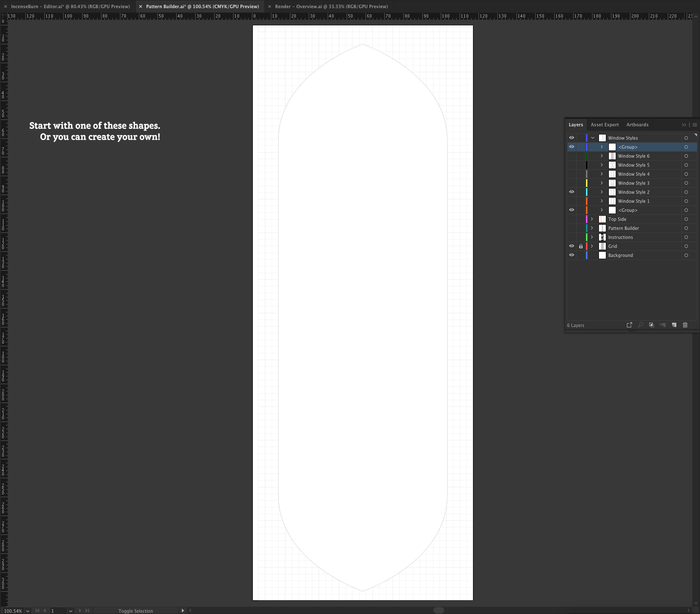The width and height of the screenshot is (700, 614).
Task: Click target circle of Background layer
Action: 686,256
